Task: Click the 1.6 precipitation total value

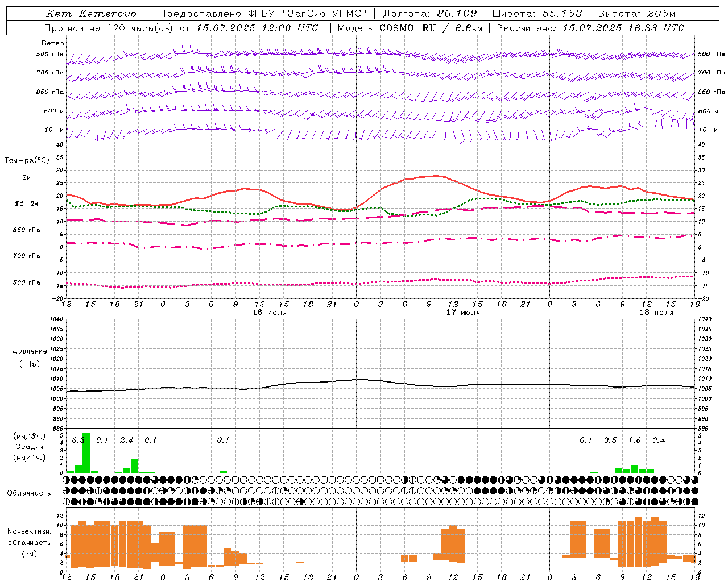Action: [634, 440]
